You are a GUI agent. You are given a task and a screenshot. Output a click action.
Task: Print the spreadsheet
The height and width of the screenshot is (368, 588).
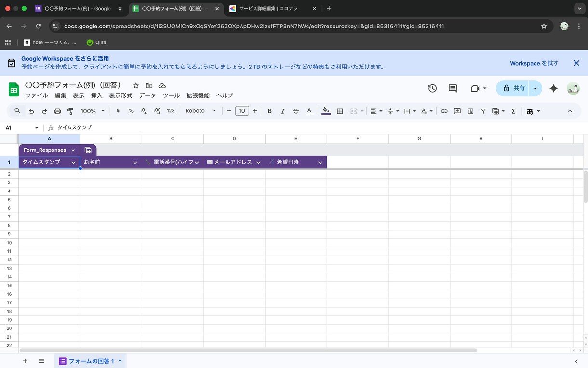[57, 111]
